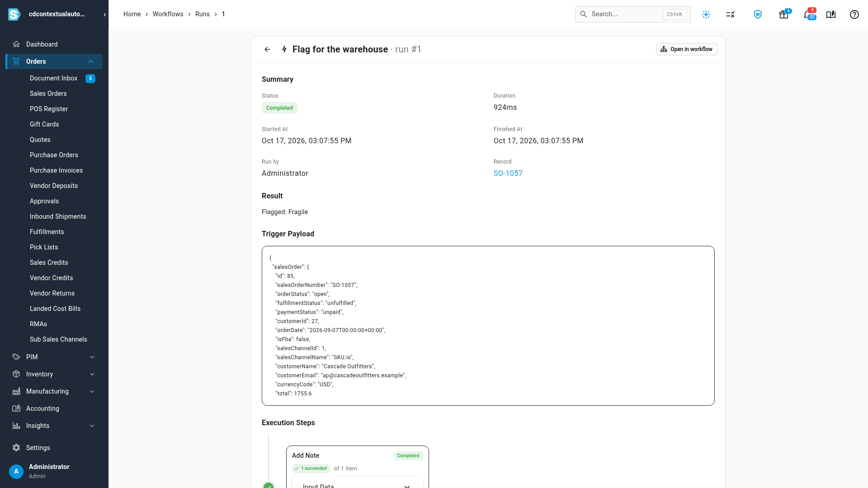
Task: Click the Open in workflow button
Action: (687, 49)
